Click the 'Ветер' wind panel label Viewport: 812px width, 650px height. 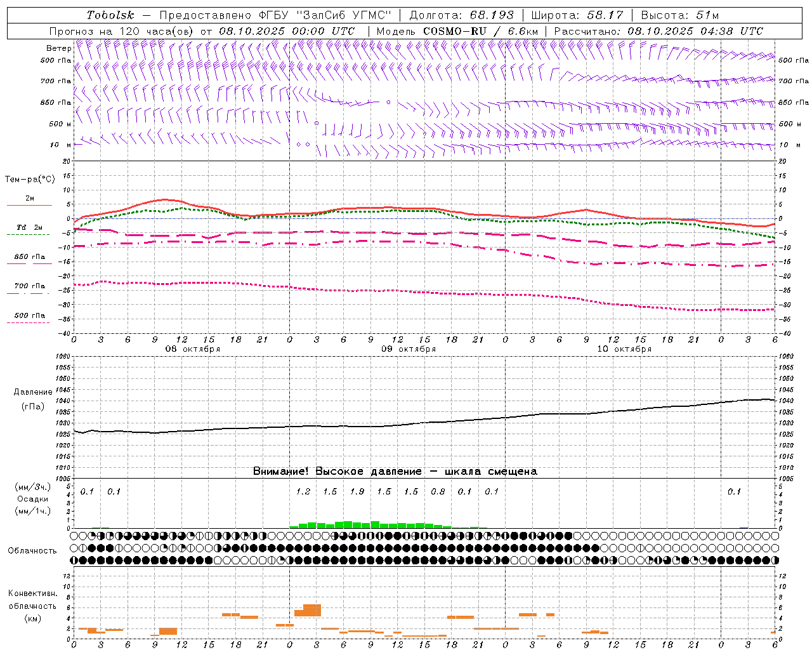(59, 48)
